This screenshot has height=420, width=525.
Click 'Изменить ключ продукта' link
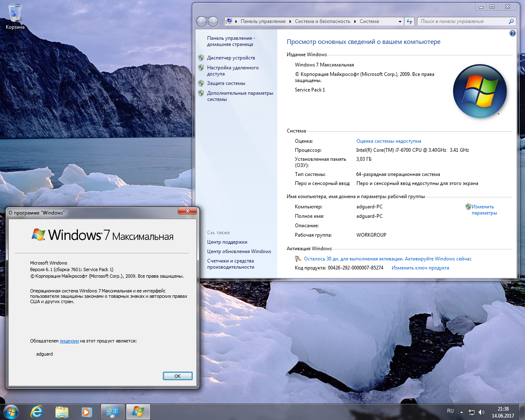tap(420, 268)
